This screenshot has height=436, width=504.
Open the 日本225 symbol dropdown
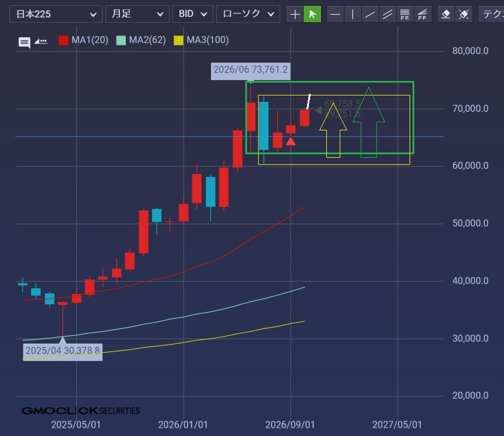tap(56, 14)
